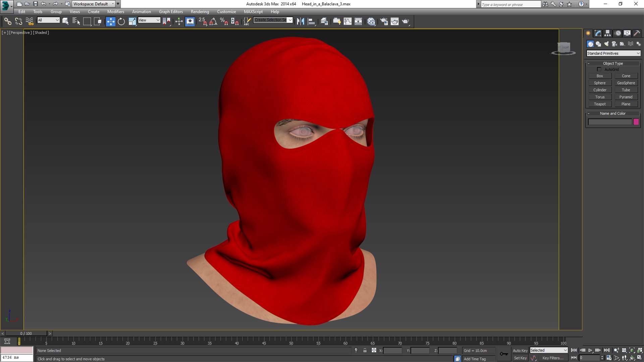Screen dimensions: 644x362
Task: Open the [Shaded] viewport shading menu
Action: coord(41,33)
